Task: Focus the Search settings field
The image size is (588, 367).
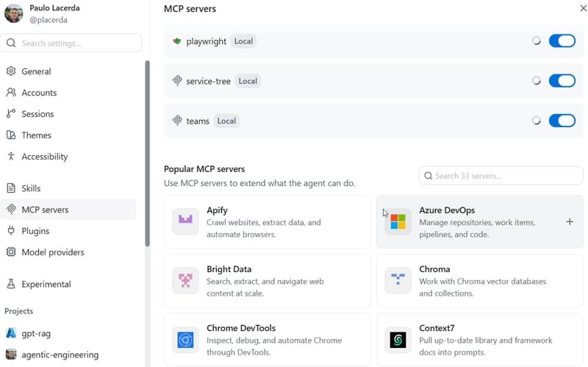Action: point(71,43)
